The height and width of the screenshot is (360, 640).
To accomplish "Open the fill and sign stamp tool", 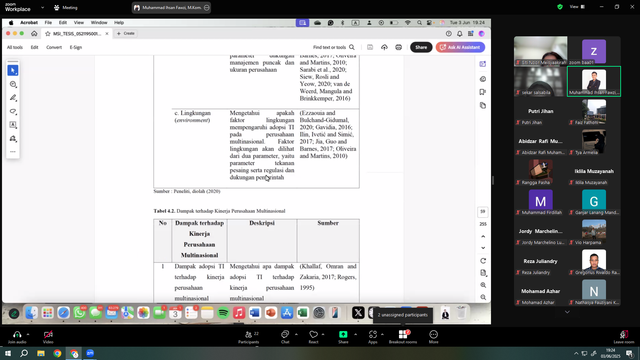I will [13, 139].
